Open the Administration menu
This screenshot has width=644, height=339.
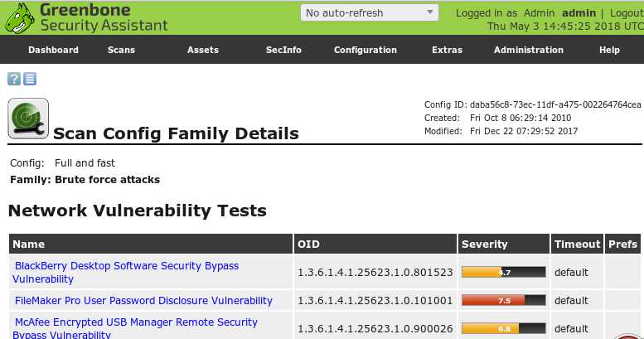coord(529,50)
